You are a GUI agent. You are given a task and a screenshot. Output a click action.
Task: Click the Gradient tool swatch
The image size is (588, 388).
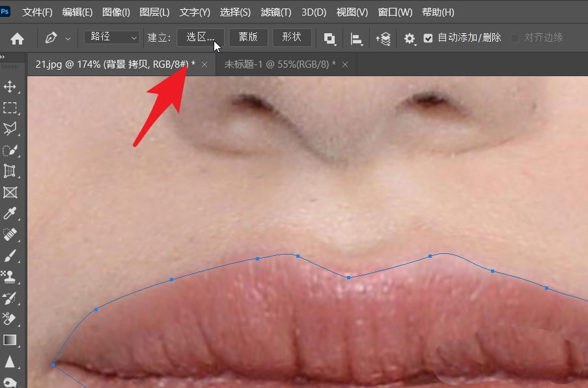[x=10, y=340]
